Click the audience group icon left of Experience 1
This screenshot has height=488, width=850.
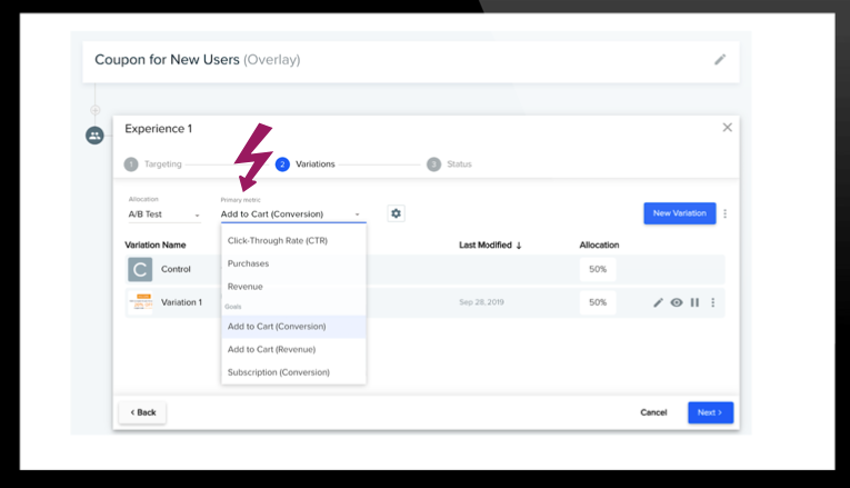[x=95, y=135]
